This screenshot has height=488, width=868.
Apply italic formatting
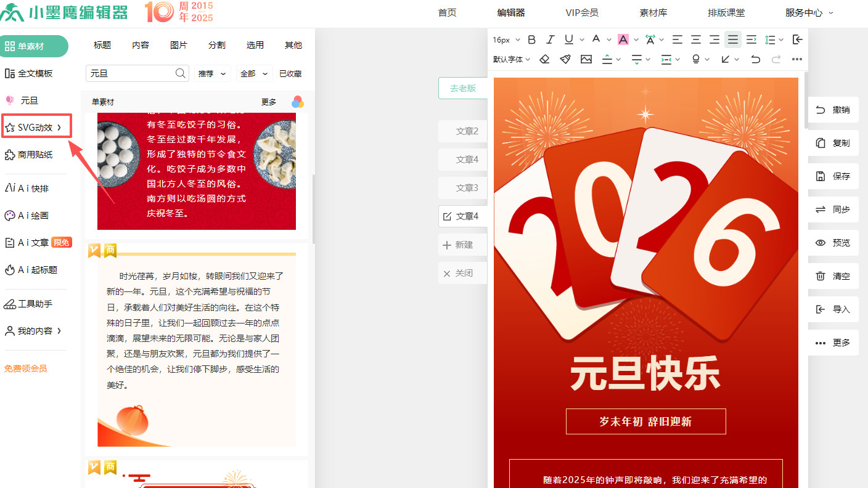(550, 39)
